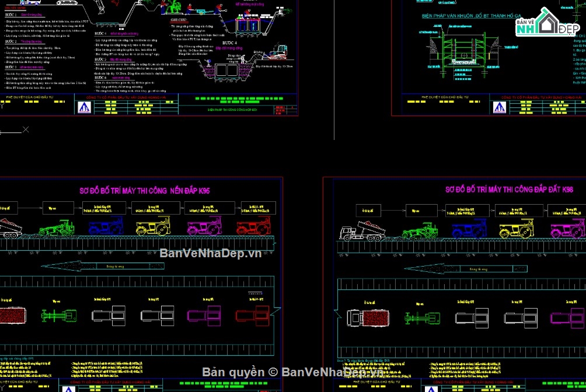Pick the double box culvert cross-section drawing
Viewport: 586px width, 392px height.
[227, 70]
